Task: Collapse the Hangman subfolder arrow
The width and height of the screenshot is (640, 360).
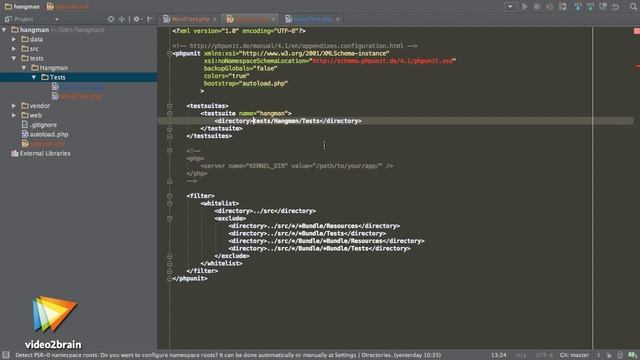Action: [24, 68]
